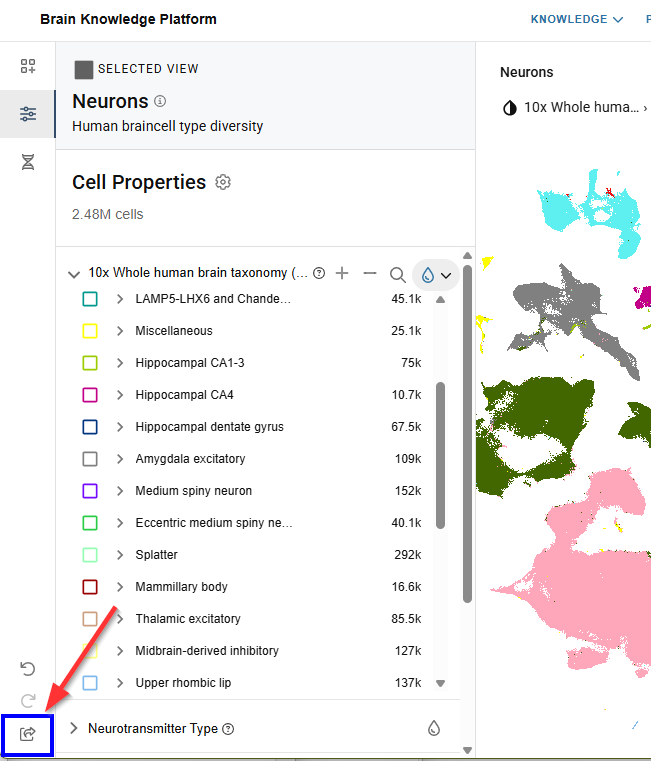Toggle the Miscellaneous checkbox

(90, 331)
